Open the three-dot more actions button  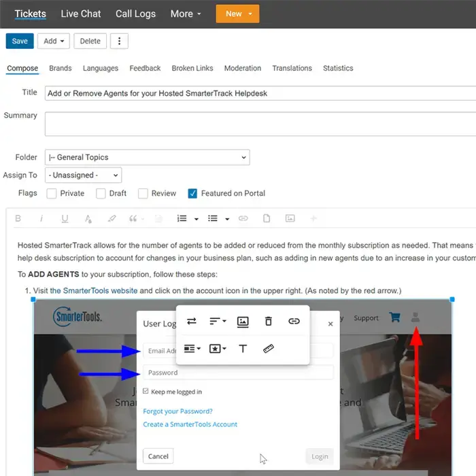pos(119,41)
